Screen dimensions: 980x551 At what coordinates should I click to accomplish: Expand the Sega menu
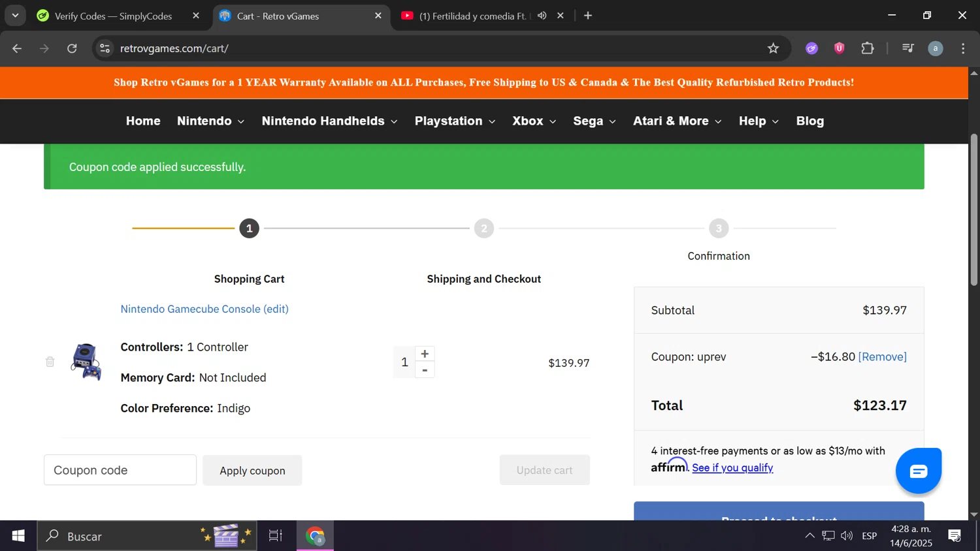pos(594,121)
